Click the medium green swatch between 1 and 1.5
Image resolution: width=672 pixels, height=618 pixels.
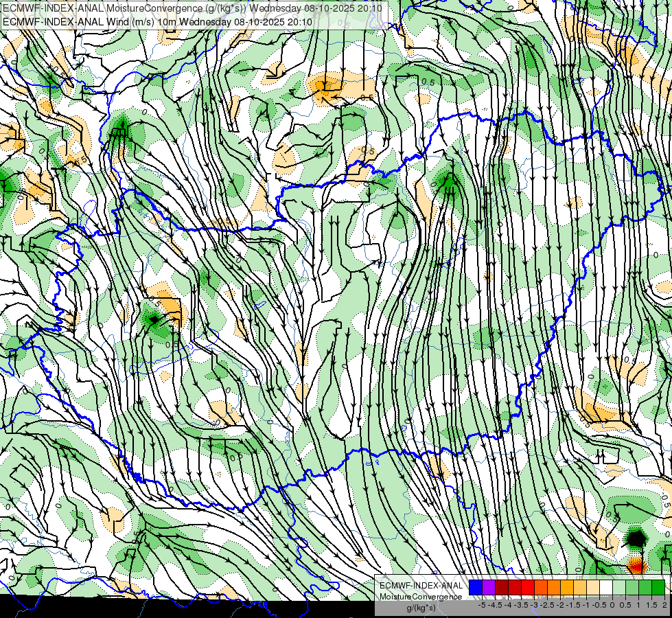pos(645,587)
